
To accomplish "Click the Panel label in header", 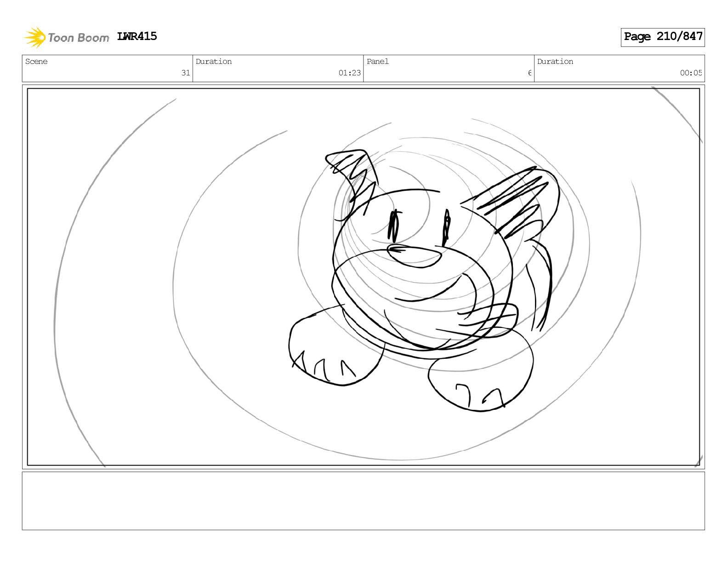I will coord(378,62).
